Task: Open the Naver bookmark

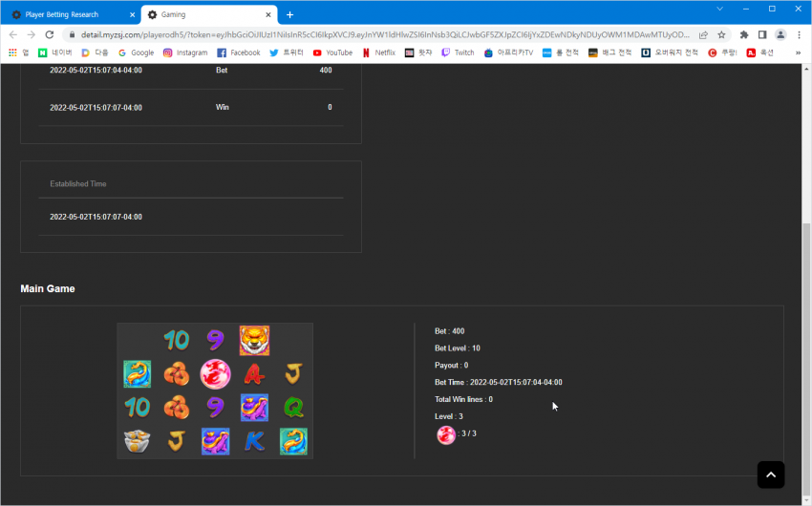Action: pyautogui.click(x=55, y=53)
